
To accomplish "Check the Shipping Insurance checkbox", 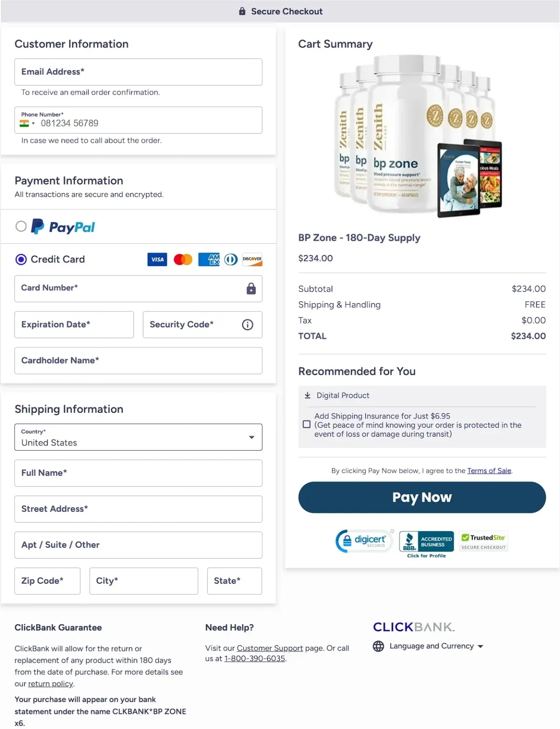I will click(307, 425).
